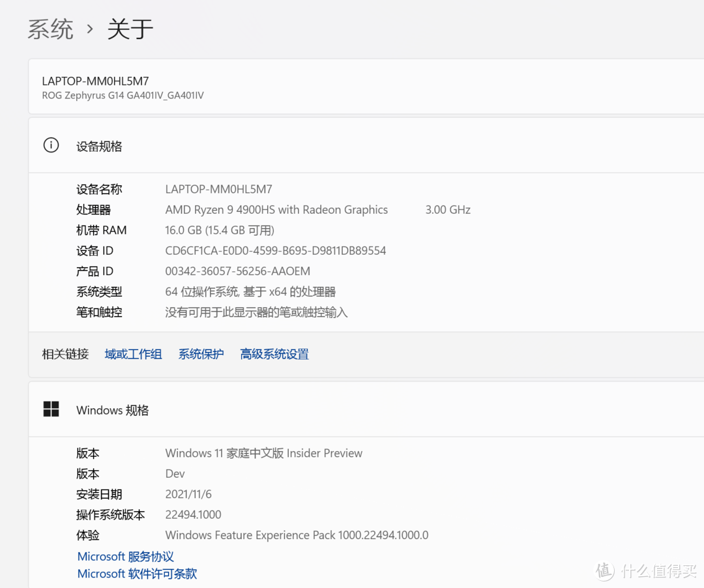Select 关于 in the breadcrumb
This screenshot has width=704, height=588.
129,29
